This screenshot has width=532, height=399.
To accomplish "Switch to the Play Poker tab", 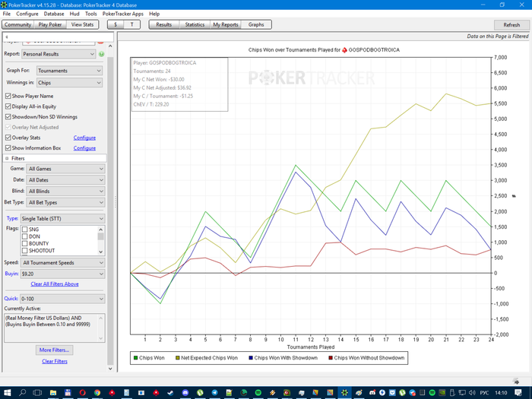I will [50, 25].
